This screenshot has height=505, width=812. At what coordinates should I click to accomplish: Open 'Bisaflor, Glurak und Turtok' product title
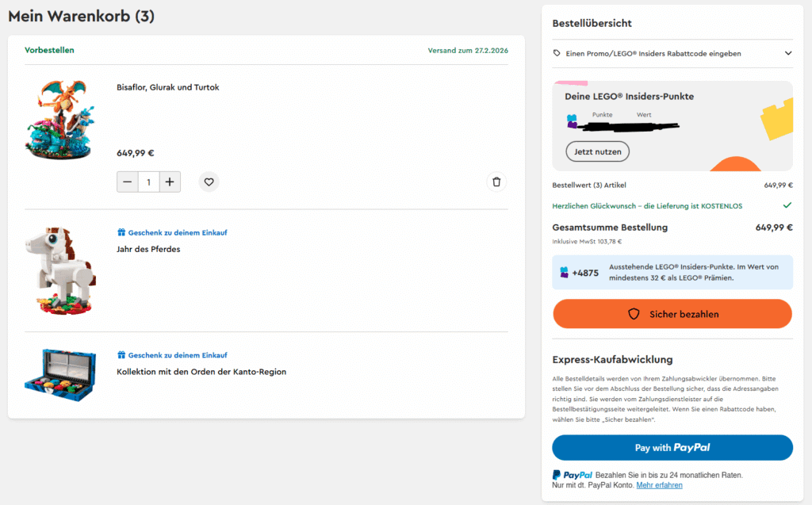(167, 87)
